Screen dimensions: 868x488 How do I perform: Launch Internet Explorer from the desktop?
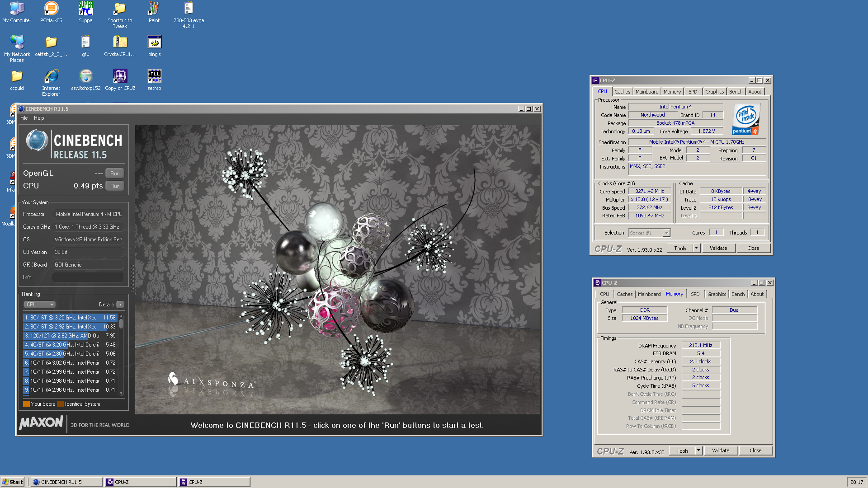(x=51, y=83)
